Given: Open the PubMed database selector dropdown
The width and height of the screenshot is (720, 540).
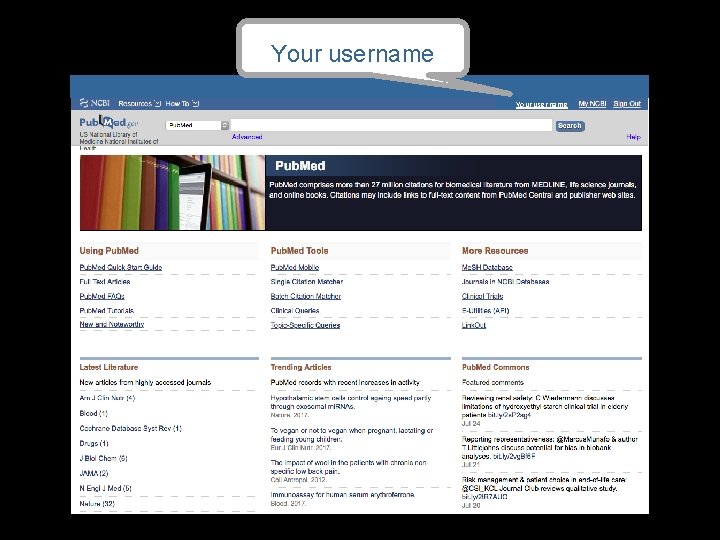Looking at the screenshot, I should (x=197, y=125).
